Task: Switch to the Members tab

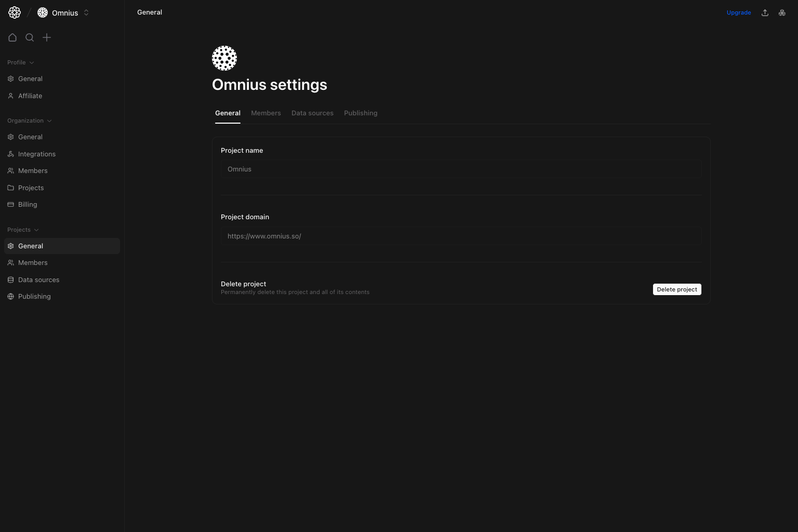Action: [265, 113]
